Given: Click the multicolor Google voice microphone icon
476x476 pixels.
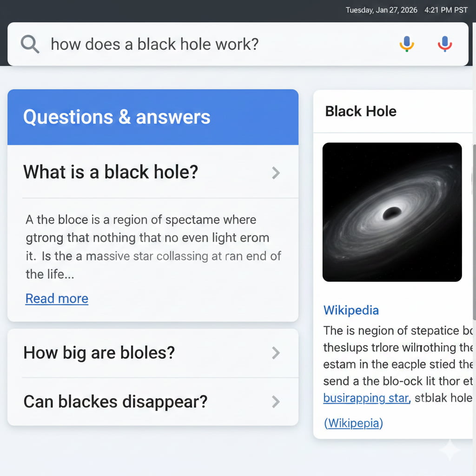Looking at the screenshot, I should (x=407, y=43).
